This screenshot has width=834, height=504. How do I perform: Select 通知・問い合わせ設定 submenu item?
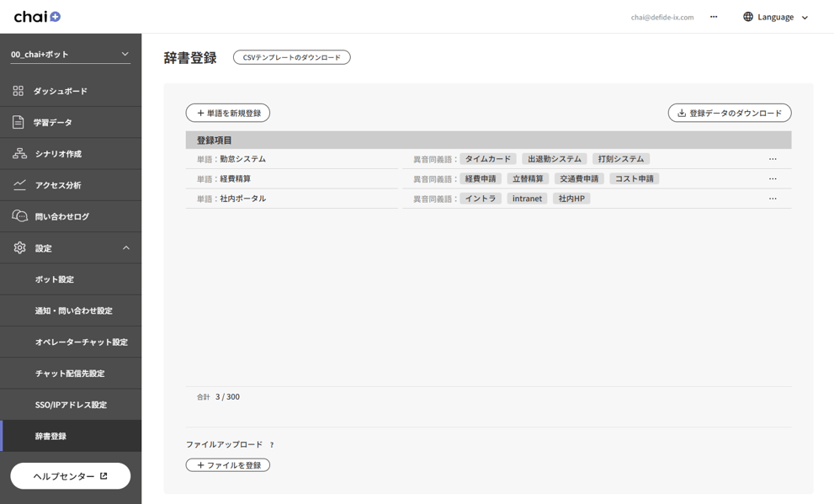[71, 310]
